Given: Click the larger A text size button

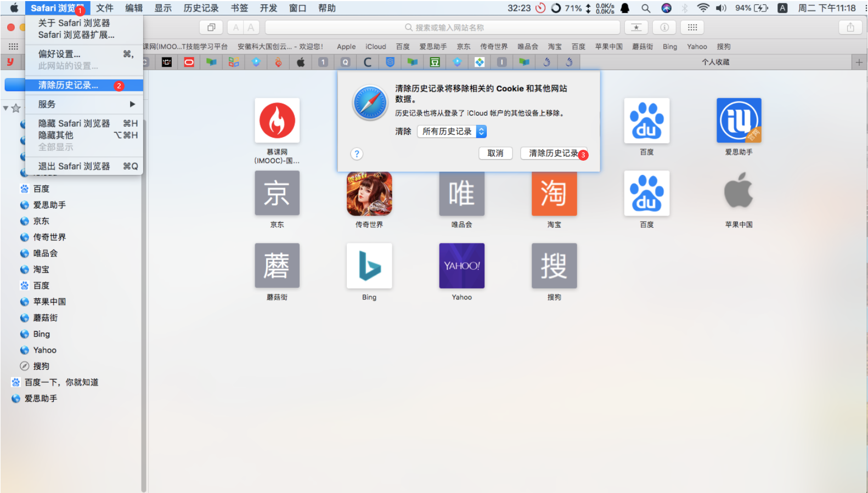Looking at the screenshot, I should tap(251, 27).
